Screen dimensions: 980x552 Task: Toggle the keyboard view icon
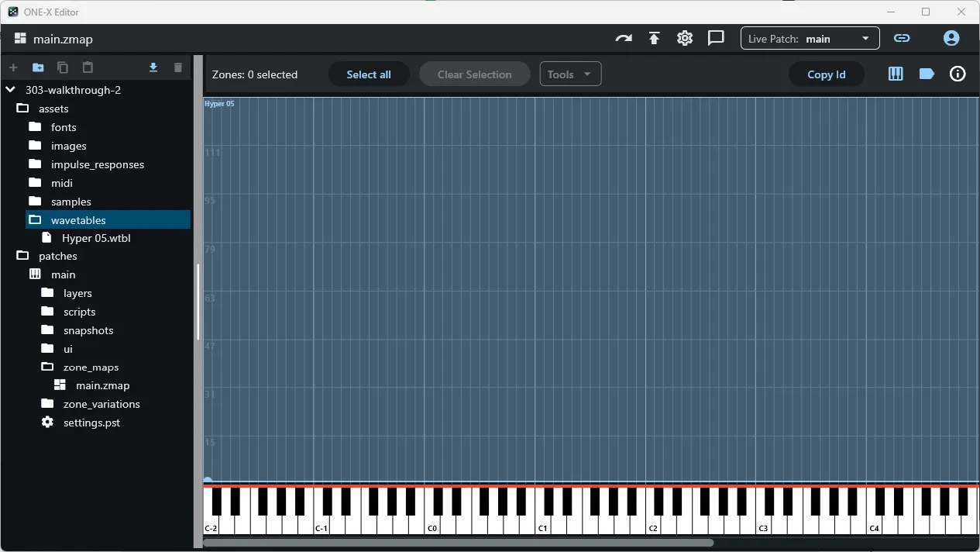[x=896, y=74]
